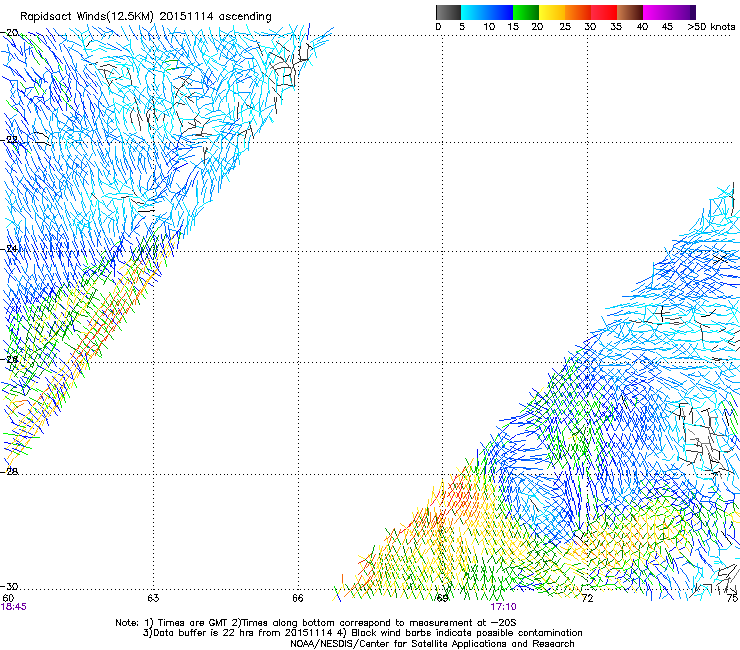The height and width of the screenshot is (650, 740).
Task: Click the brown 35-40 knots color segment
Action: tap(630, 12)
